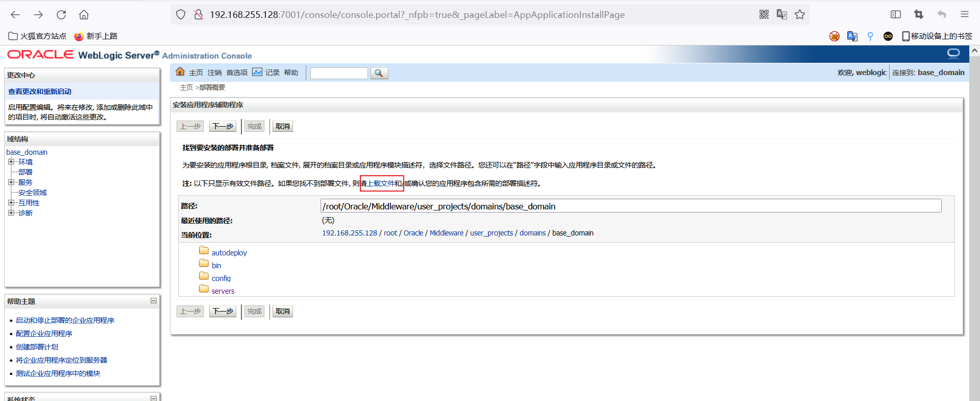Click the page scrollbar up arrow

pos(974,51)
